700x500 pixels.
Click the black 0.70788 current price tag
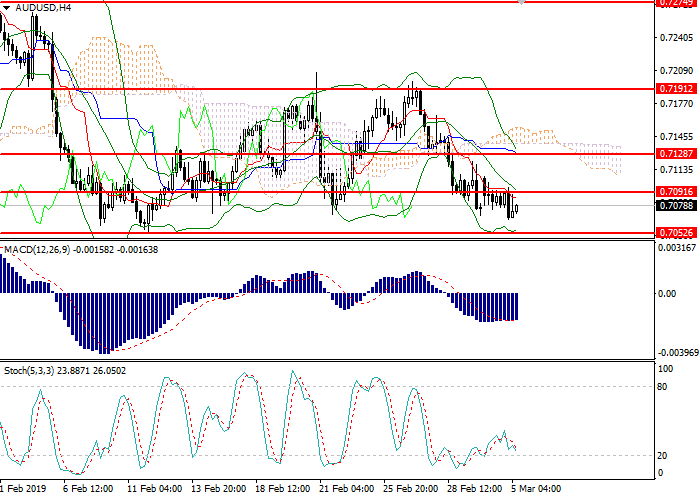pos(674,206)
